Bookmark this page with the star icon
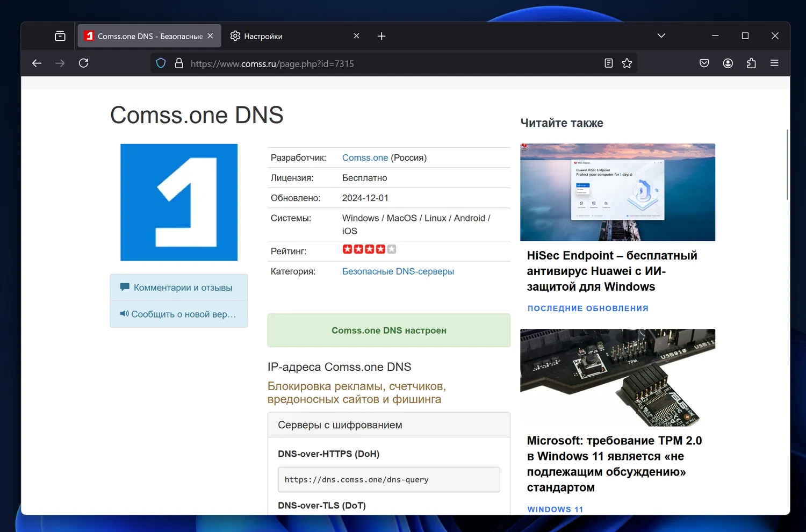 [x=627, y=63]
